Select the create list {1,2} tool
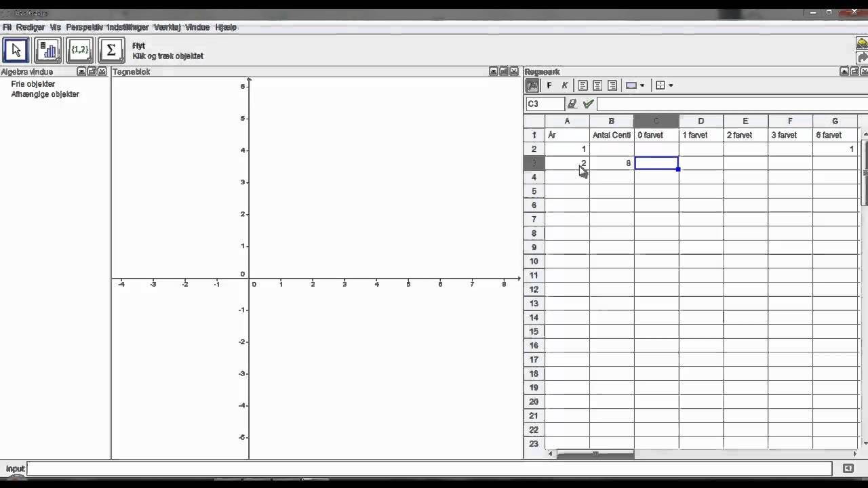Screen dimensions: 868x488 [x=80, y=50]
